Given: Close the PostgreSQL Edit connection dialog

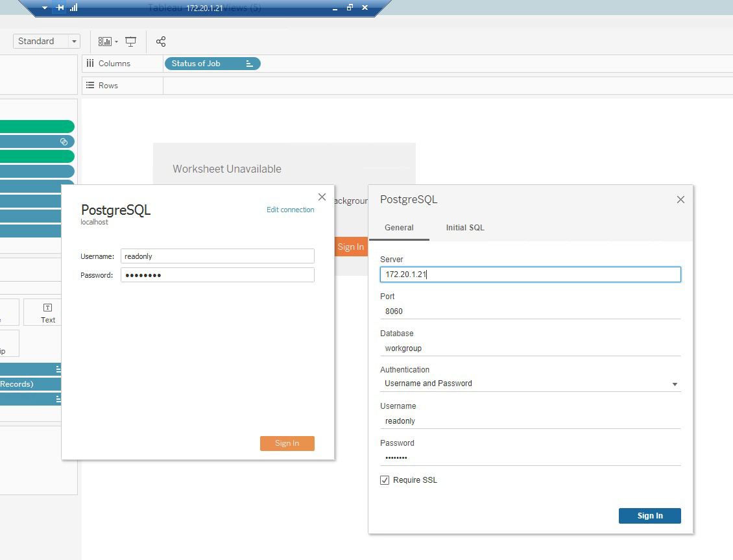Looking at the screenshot, I should tap(680, 200).
